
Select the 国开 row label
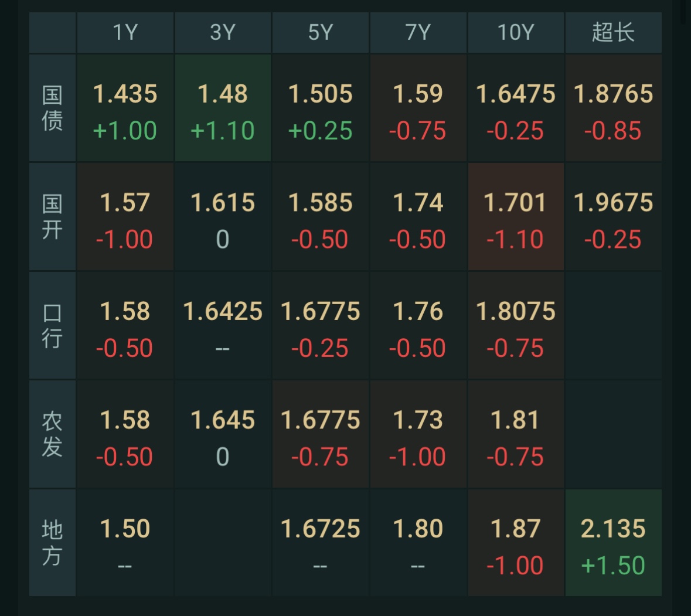point(52,216)
